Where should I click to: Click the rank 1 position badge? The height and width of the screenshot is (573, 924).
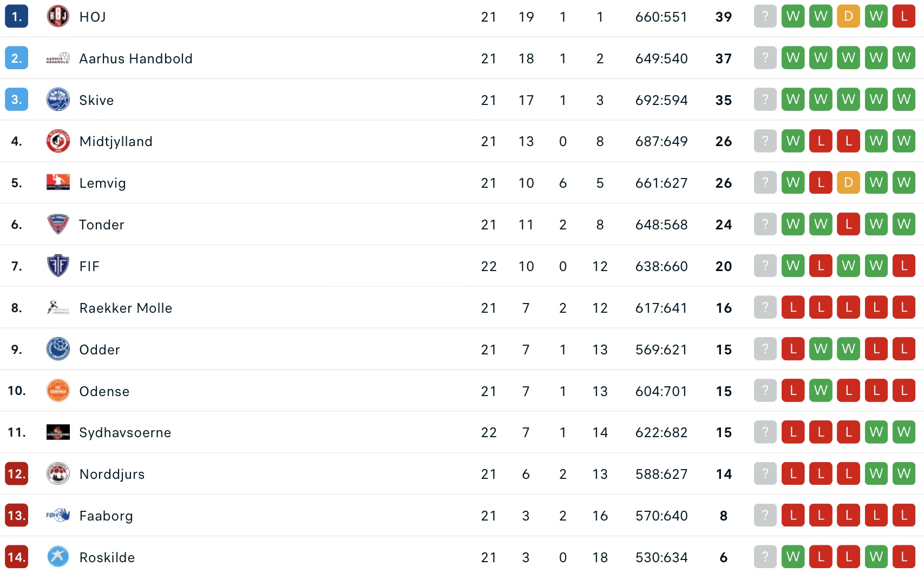16,17
